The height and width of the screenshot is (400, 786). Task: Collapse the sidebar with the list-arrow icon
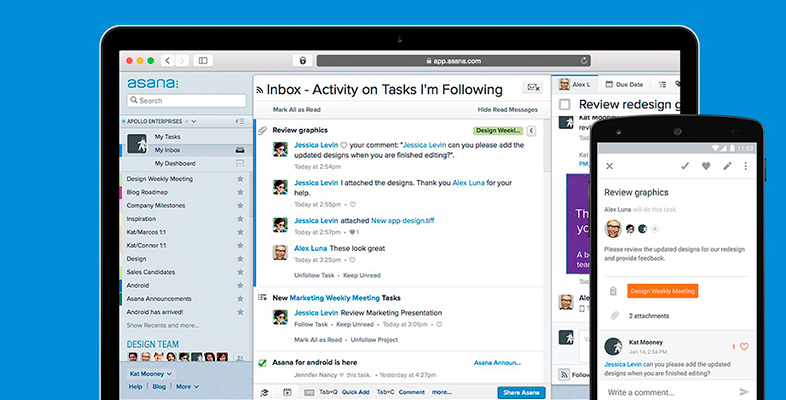[x=240, y=121]
